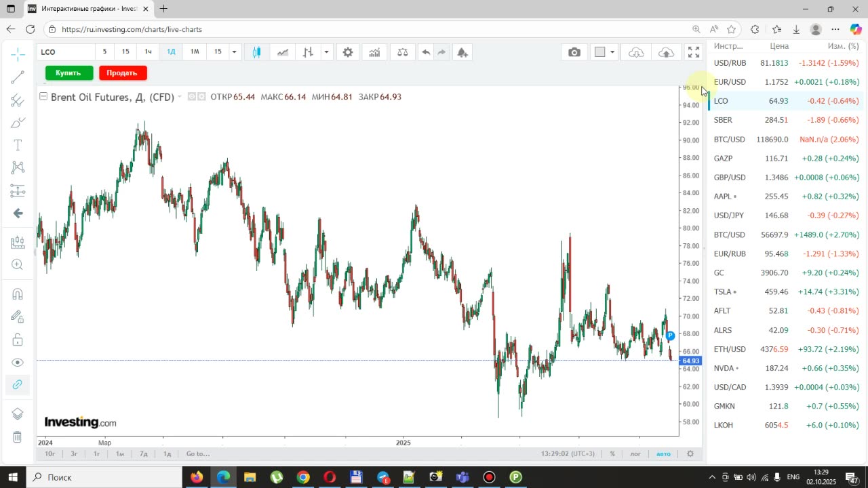The height and width of the screenshot is (488, 868).
Task: Open the timezone clock 13:29:02 (UTC+3)
Action: (568, 453)
